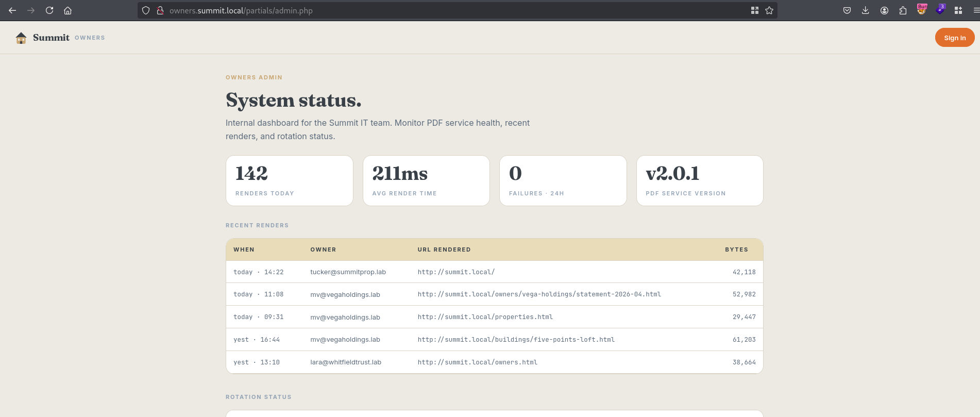This screenshot has height=417, width=980.
Task: Click the yest 13:10 timestamp
Action: (257, 362)
